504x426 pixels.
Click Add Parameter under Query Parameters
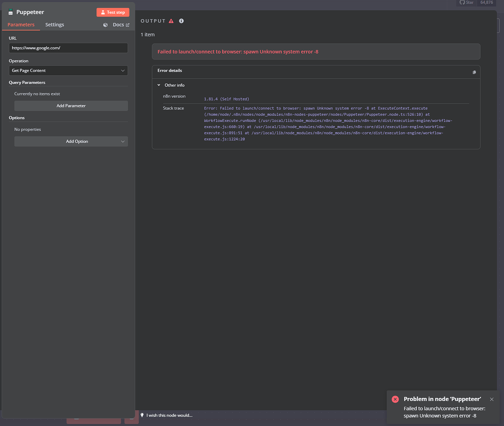click(x=71, y=105)
